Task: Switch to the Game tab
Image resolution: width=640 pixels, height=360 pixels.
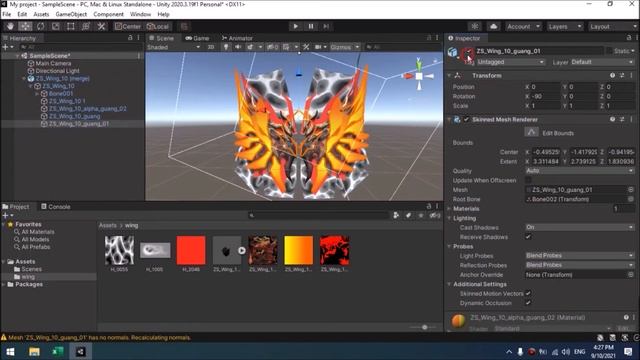Action: point(197,38)
